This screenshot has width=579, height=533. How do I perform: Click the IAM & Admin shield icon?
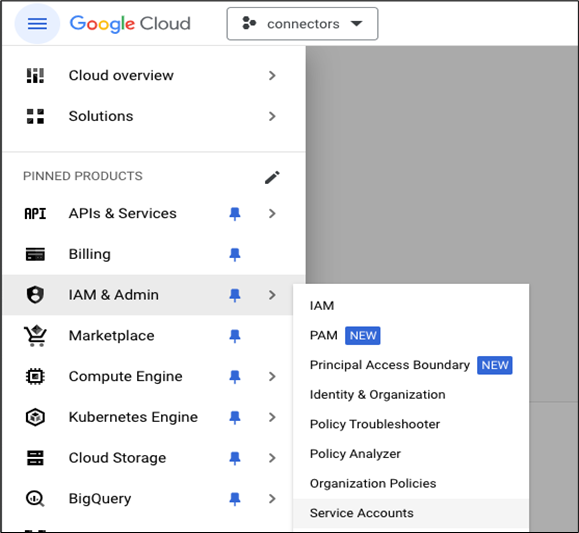pyautogui.click(x=35, y=295)
